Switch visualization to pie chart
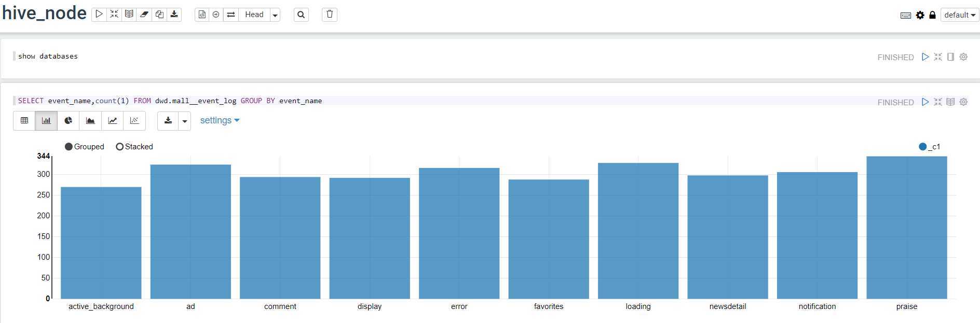This screenshot has width=980, height=323. 68,121
